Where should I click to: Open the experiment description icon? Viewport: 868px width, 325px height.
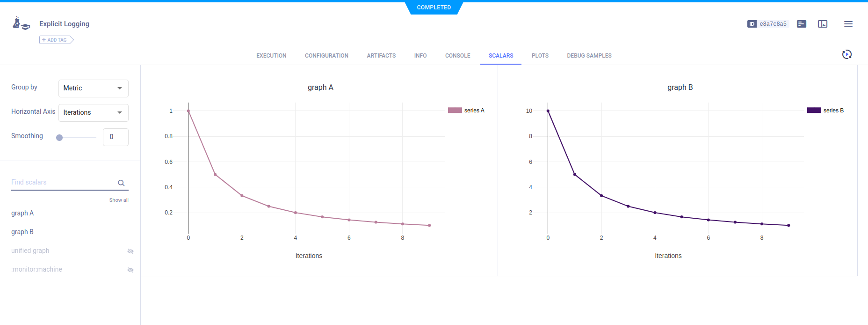point(802,24)
